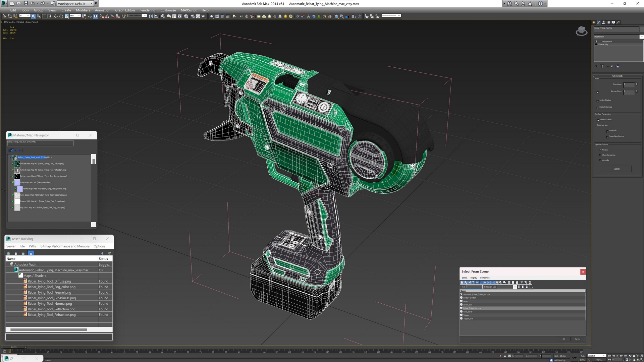Toggle Show End Result in the modifier stack
The width and height of the screenshot is (644, 362).
(602, 66)
